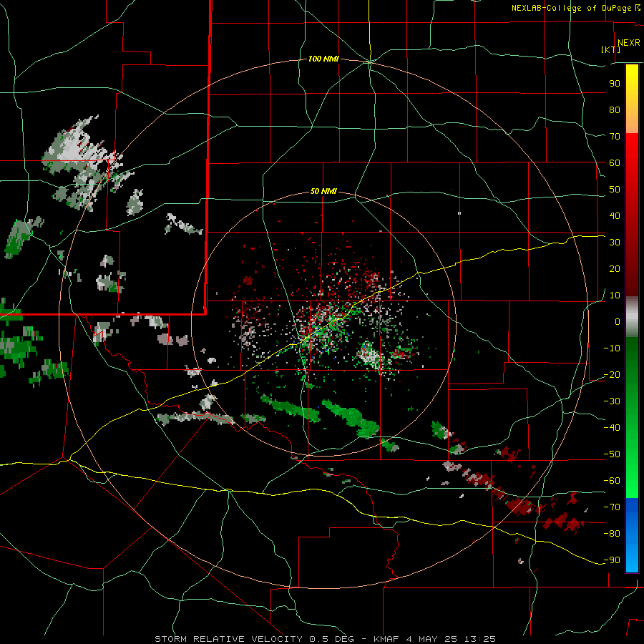The width and height of the screenshot is (644, 644).
Task: Click the 90 value on velocity scale
Action: click(615, 84)
